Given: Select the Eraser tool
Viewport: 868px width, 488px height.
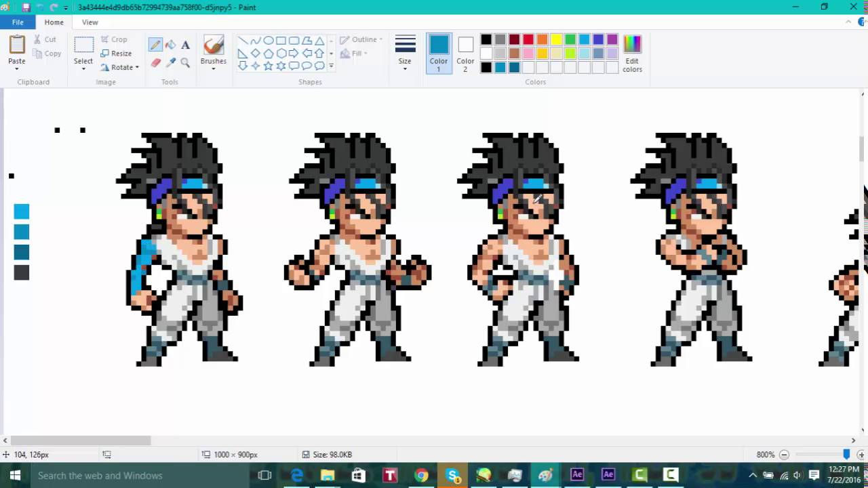Looking at the screenshot, I should pyautogui.click(x=155, y=63).
